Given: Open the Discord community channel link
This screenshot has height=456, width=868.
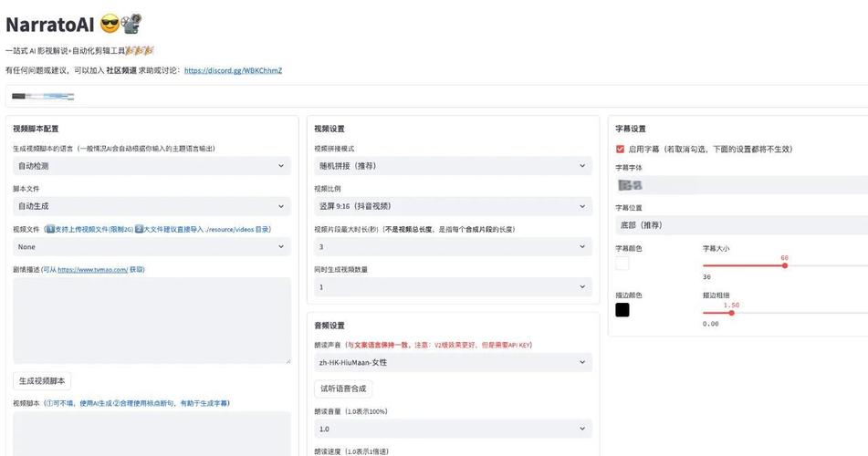Looking at the screenshot, I should [233, 70].
